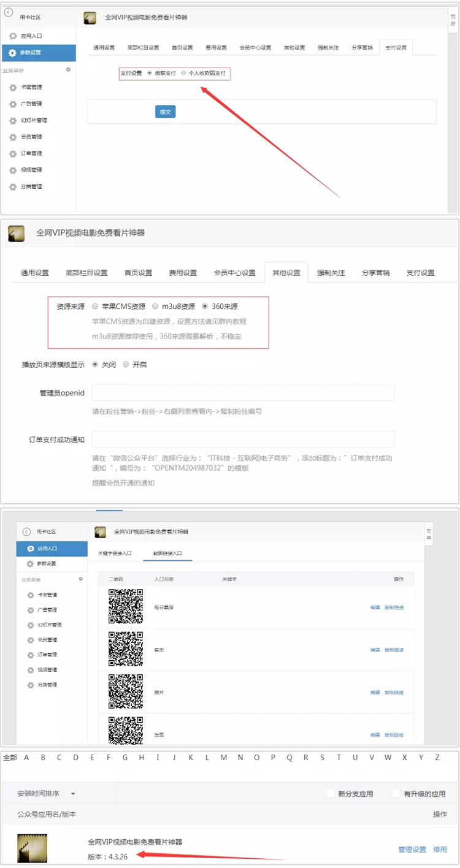Click 管理设置 link for the app
Screen dimensions: 460x868
point(412,849)
